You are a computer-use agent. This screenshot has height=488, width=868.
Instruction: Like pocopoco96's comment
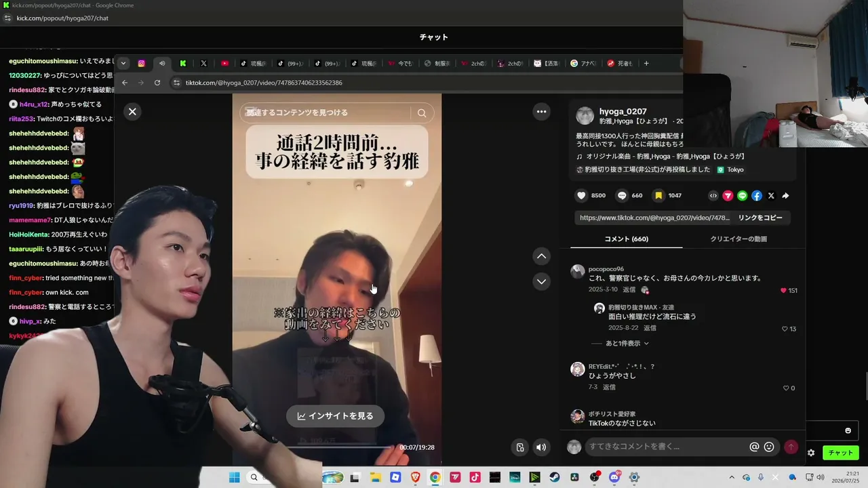[784, 290]
